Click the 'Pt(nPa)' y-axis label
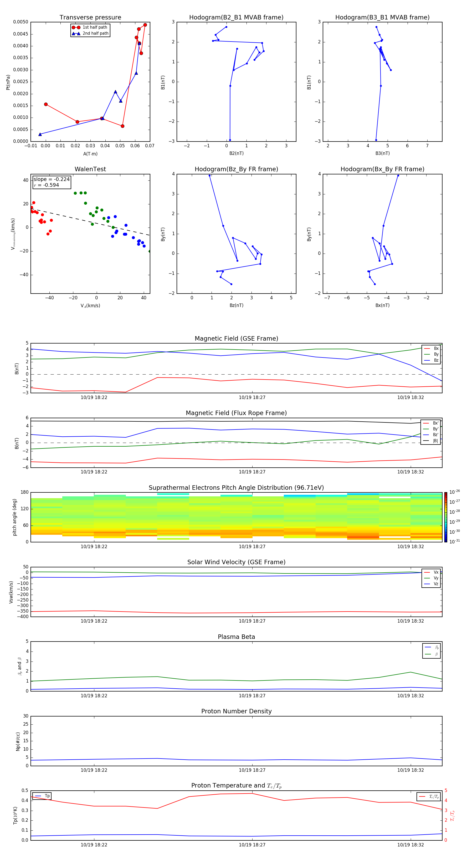Image resolution: width=473 pixels, height=868 pixels. [8, 82]
